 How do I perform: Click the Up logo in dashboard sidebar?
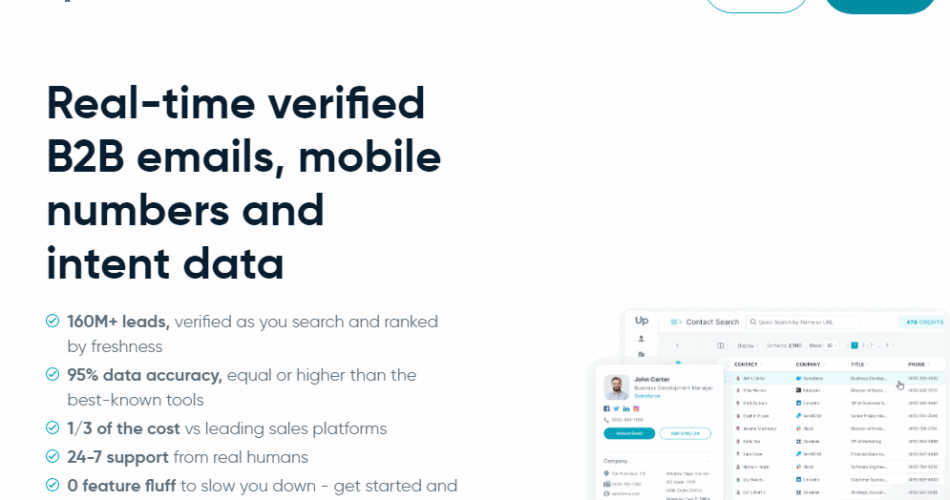coord(641,321)
